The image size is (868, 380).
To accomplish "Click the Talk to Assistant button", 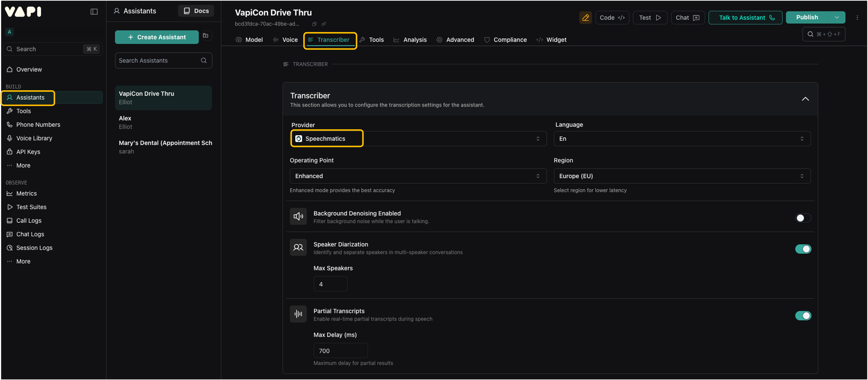I will point(745,17).
